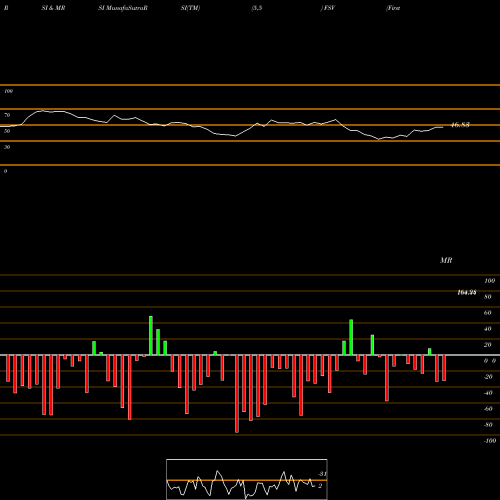
Task: Click the -100 label on MR axis
Action: pos(490,441)
